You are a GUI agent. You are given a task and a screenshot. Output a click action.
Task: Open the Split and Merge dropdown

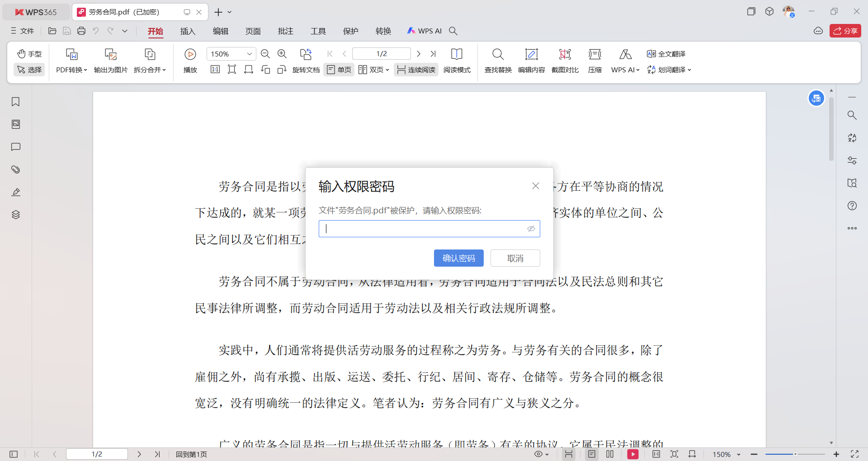(150, 70)
